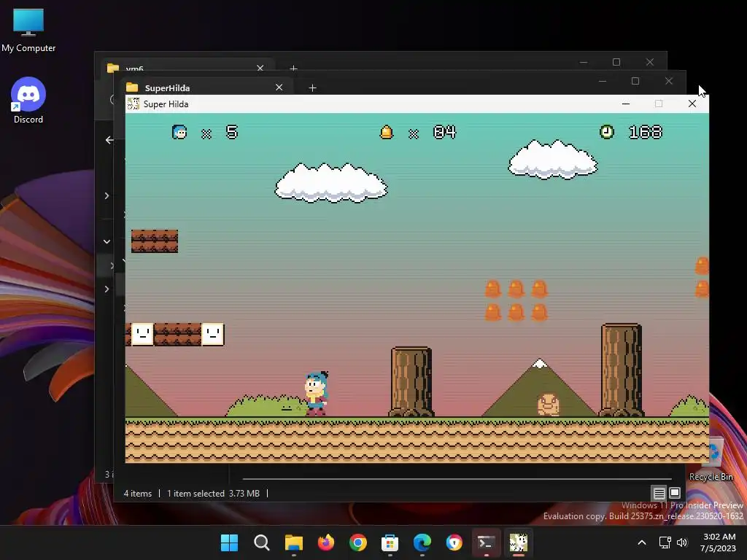The width and height of the screenshot is (747, 560).
Task: Maximize the SuperHilda Explorer window
Action: click(x=635, y=81)
